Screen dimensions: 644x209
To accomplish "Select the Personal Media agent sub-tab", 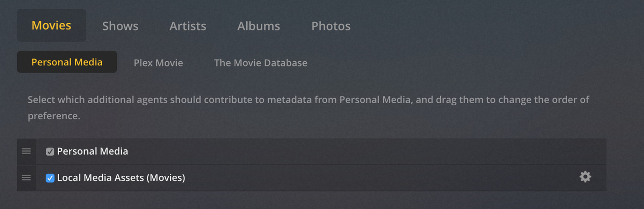I will tap(67, 62).
